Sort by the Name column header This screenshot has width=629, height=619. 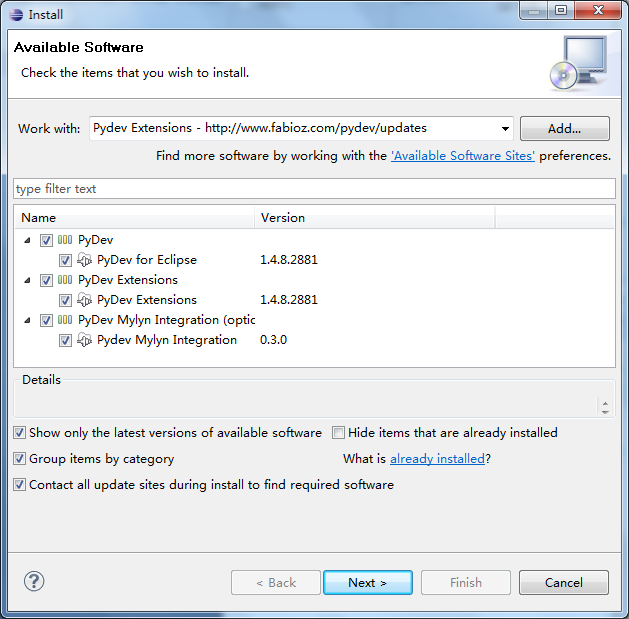134,217
